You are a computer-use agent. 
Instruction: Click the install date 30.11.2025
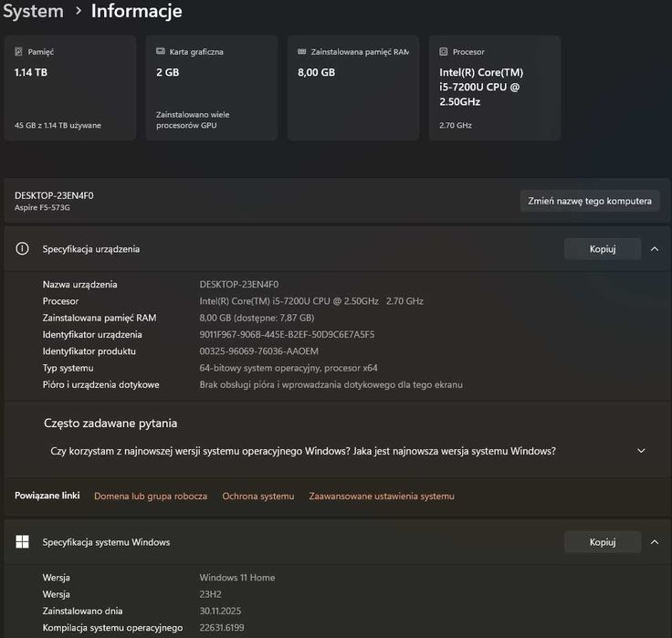[220, 611]
